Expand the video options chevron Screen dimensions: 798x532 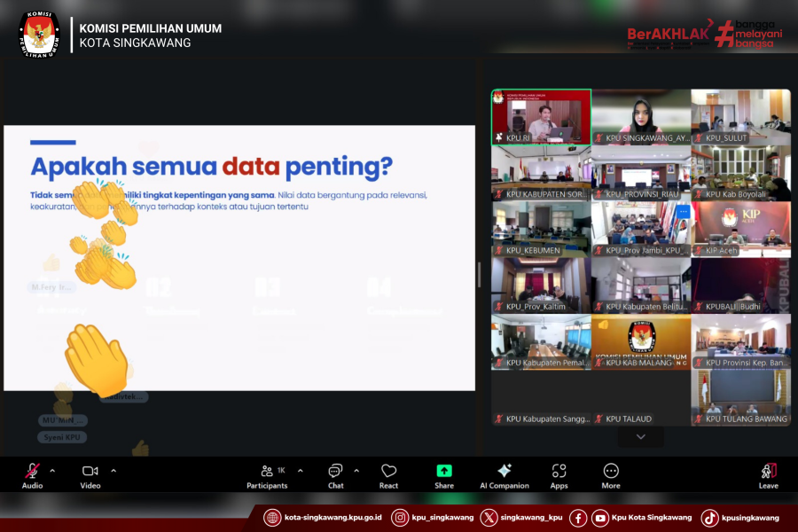pos(113,471)
